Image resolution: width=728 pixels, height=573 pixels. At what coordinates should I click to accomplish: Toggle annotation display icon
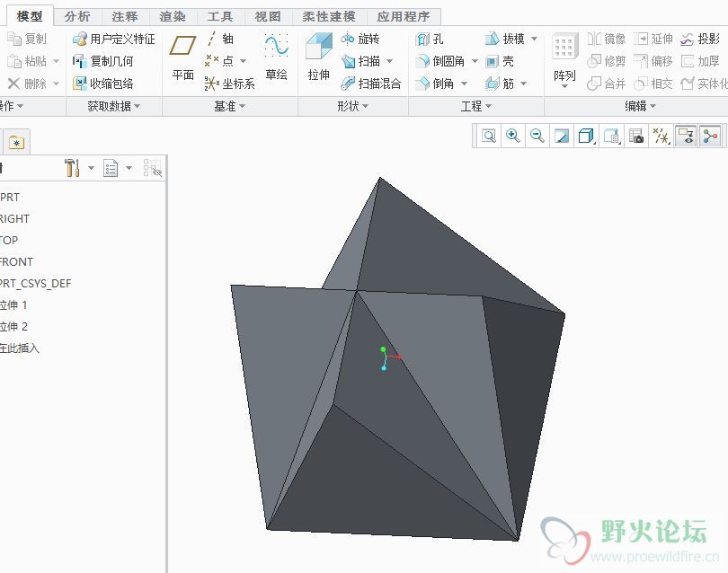click(686, 136)
